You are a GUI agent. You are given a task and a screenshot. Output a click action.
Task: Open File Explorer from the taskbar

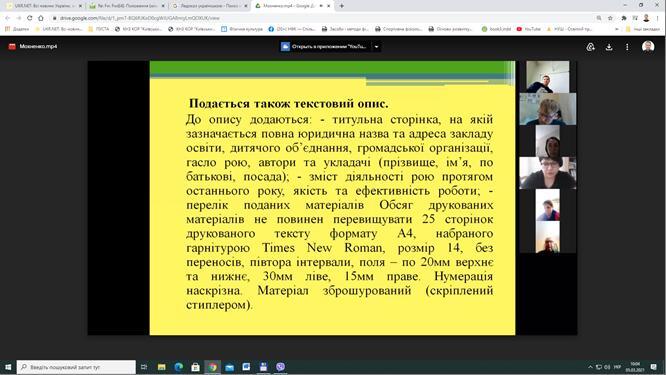point(161,367)
